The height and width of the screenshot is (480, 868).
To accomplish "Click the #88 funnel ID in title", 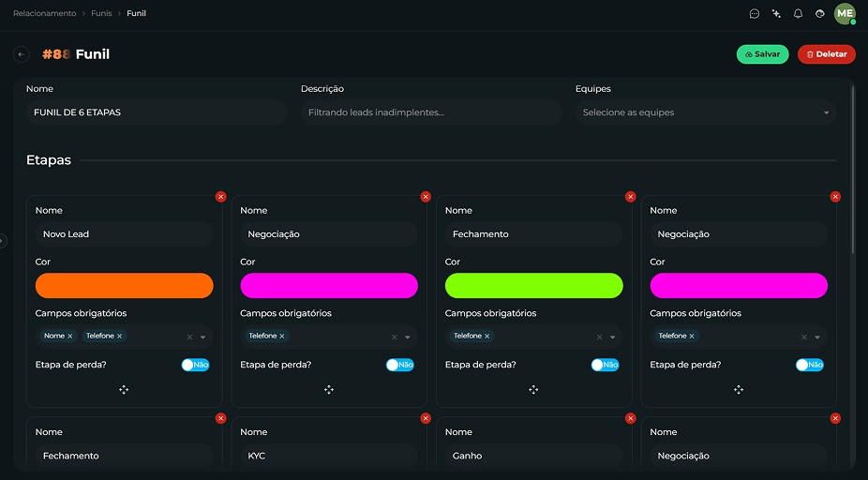I will click(56, 54).
